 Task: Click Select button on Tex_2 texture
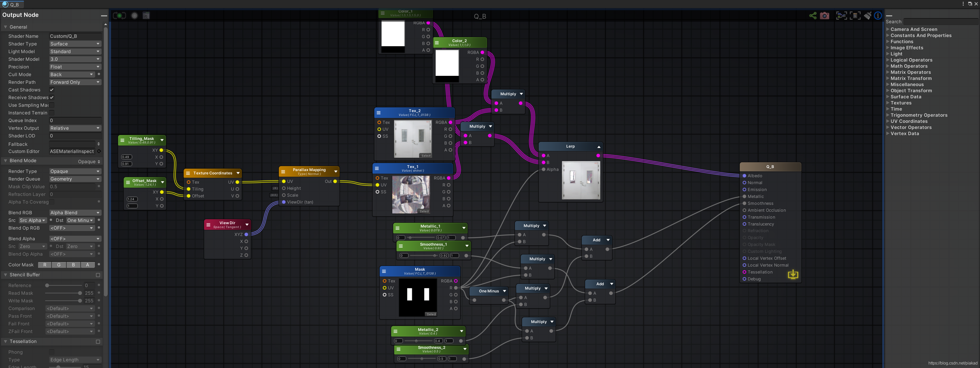pos(426,156)
